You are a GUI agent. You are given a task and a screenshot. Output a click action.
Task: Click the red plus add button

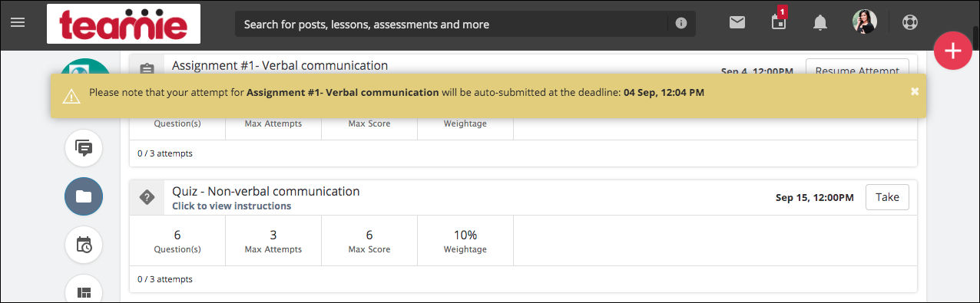[x=953, y=51]
